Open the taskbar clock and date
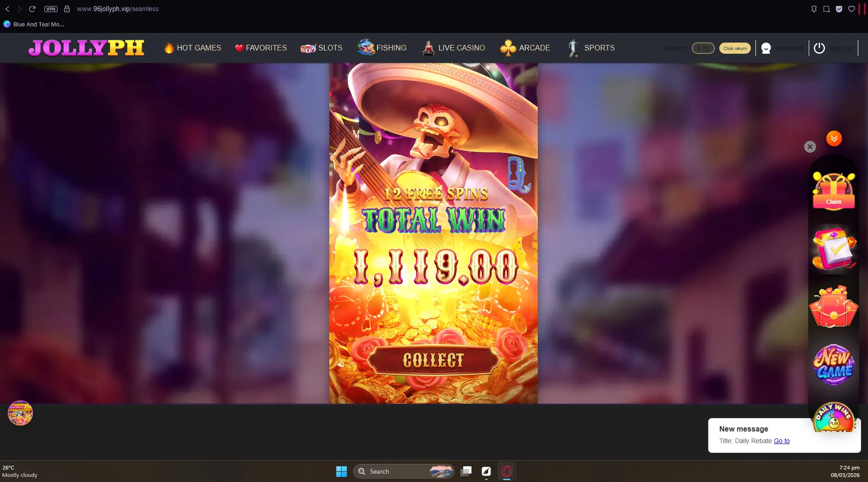868x482 pixels. click(845, 471)
